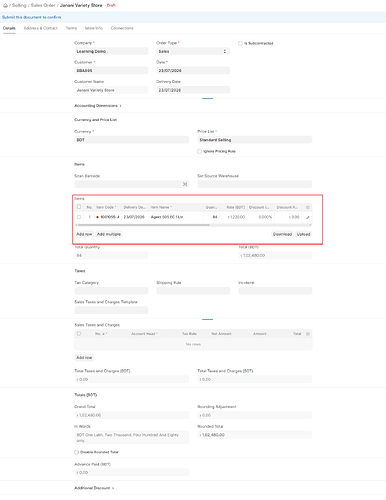
Task: Enable Ignore Pricing Rule checkbox
Action: click(199, 151)
